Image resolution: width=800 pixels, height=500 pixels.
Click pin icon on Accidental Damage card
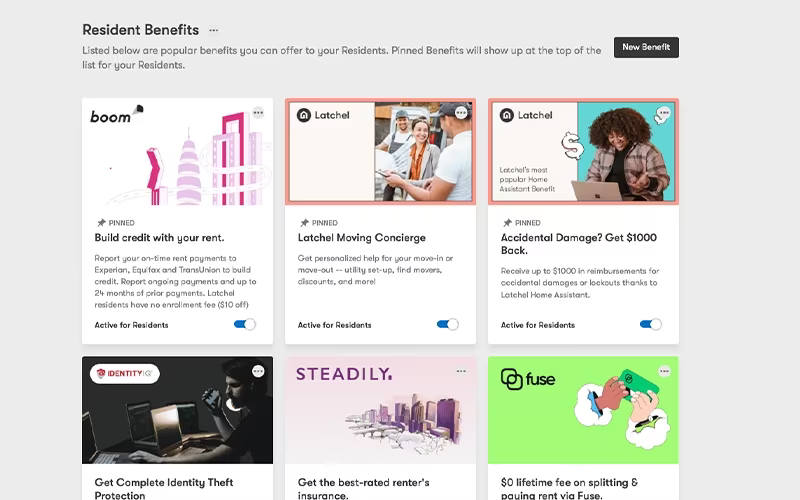point(507,223)
